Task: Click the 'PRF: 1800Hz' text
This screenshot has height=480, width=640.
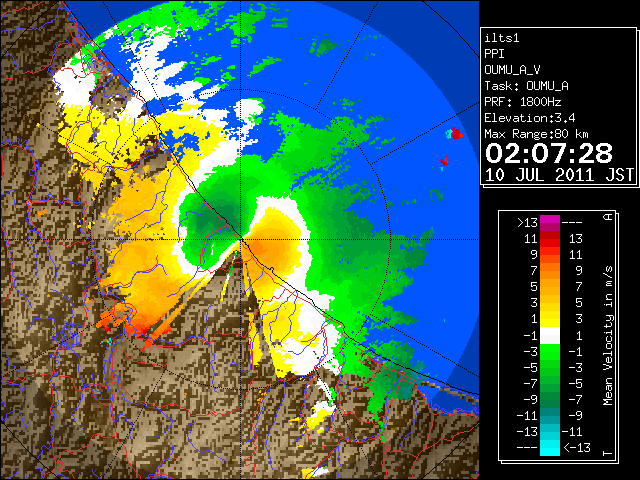Action: (523, 102)
